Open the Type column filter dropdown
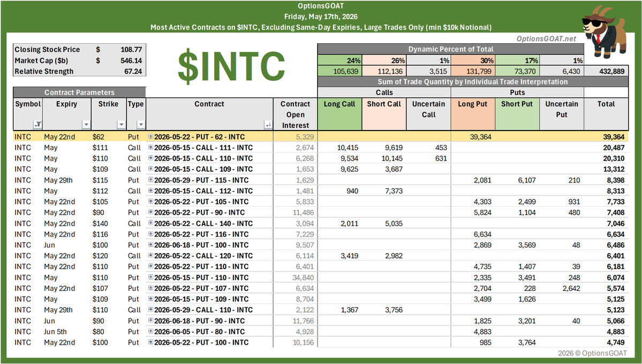This screenshot has height=364, width=642. (141, 125)
